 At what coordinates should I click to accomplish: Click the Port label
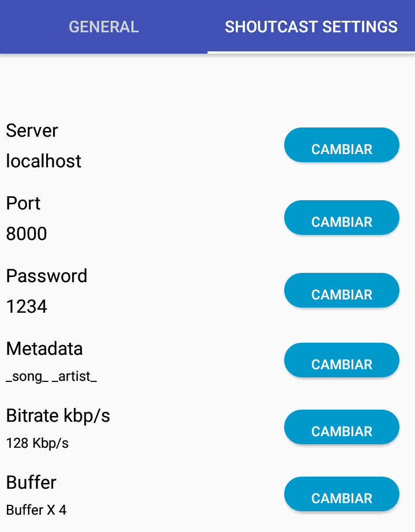(x=23, y=203)
